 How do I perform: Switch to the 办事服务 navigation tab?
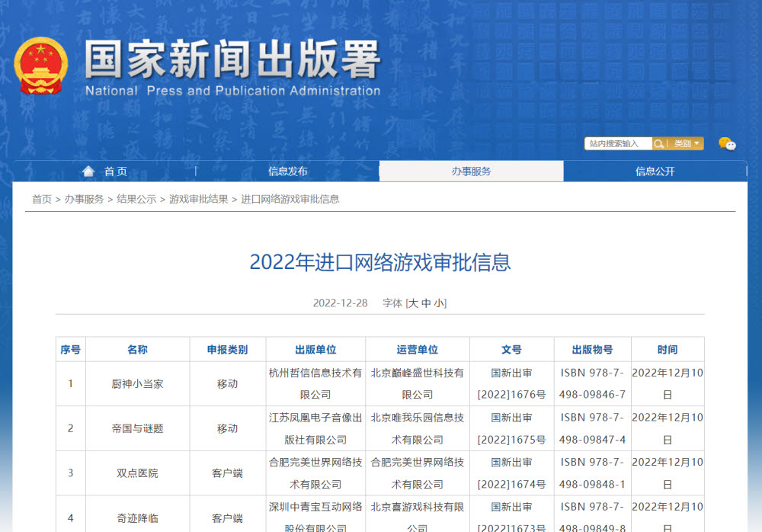(x=471, y=171)
